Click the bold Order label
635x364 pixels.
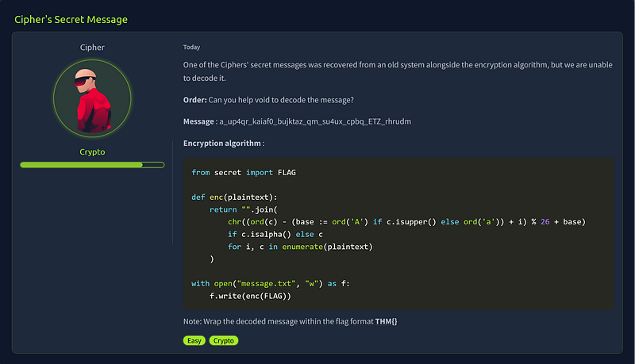[195, 99]
